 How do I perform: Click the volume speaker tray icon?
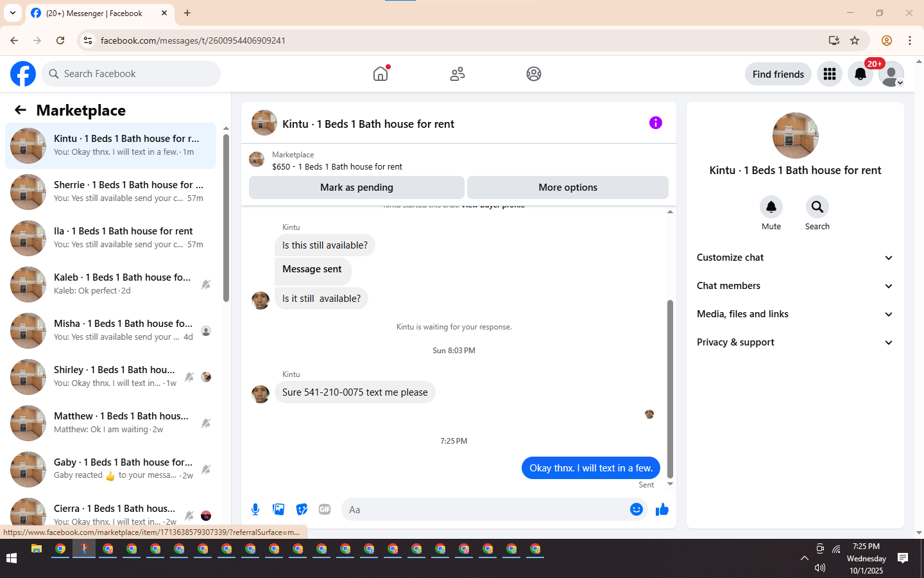click(820, 568)
